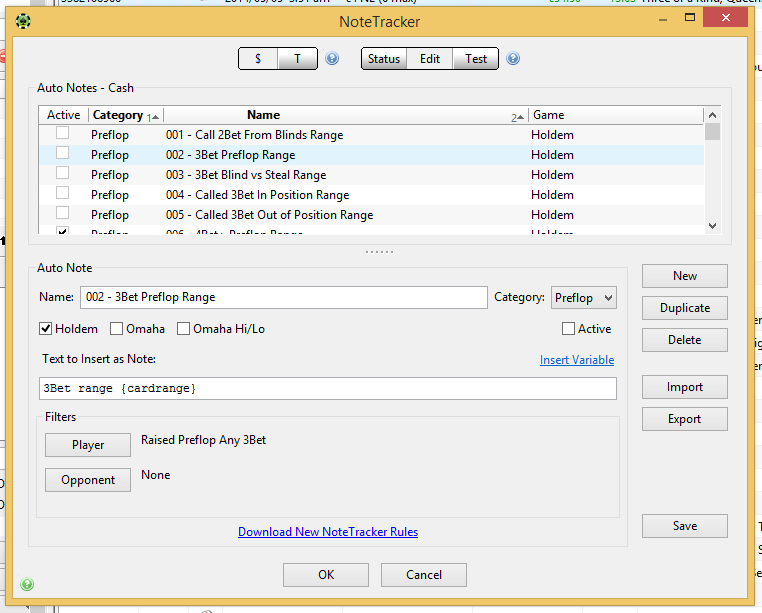Screen dimensions: 762x613
Task: Switch to the Test view
Action: tap(475, 59)
